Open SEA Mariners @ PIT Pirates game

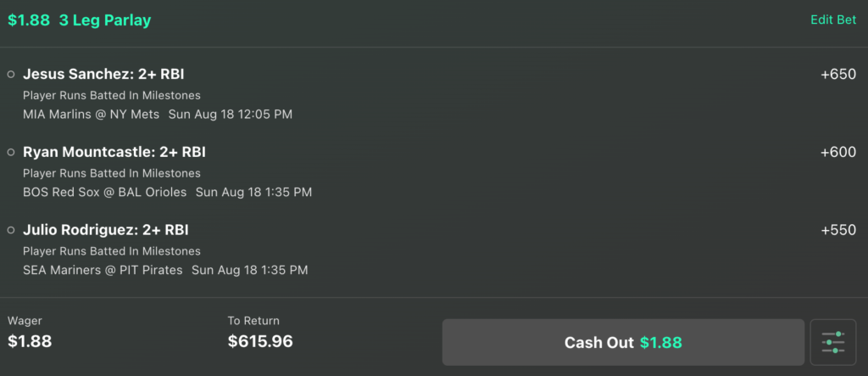coord(103,270)
